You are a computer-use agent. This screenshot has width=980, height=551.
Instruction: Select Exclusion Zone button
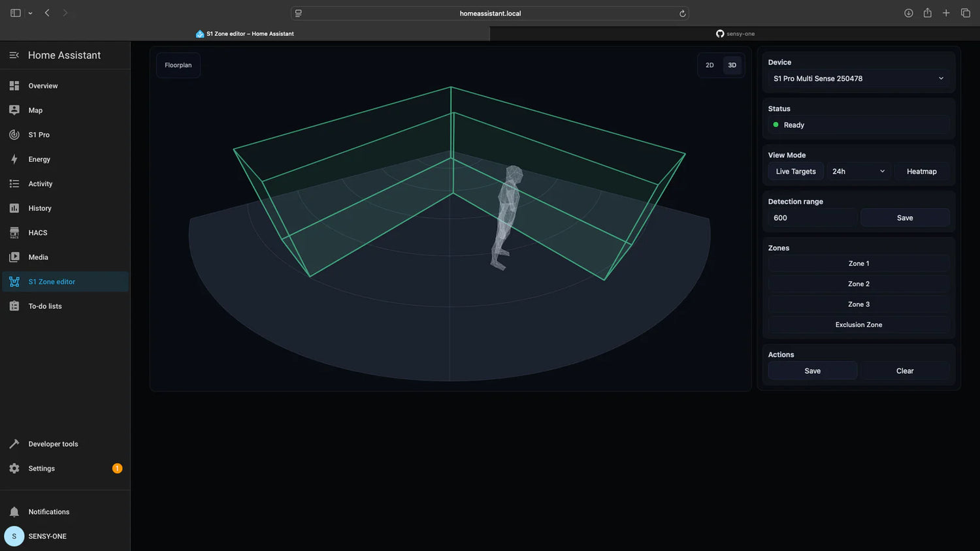tap(858, 324)
